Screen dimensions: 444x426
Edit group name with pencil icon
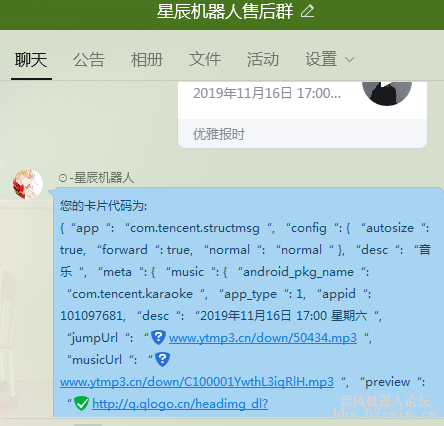(x=307, y=11)
